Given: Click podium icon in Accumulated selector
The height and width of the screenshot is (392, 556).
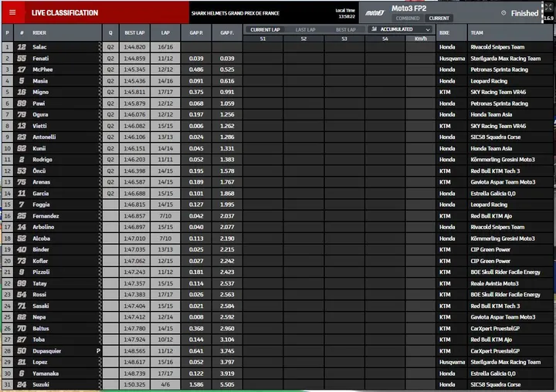Looking at the screenshot, I should [x=374, y=29].
